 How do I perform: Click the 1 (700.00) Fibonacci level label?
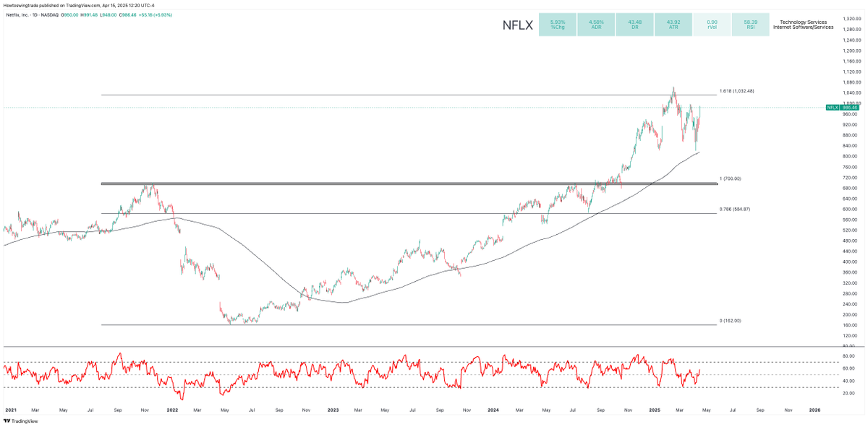click(730, 178)
